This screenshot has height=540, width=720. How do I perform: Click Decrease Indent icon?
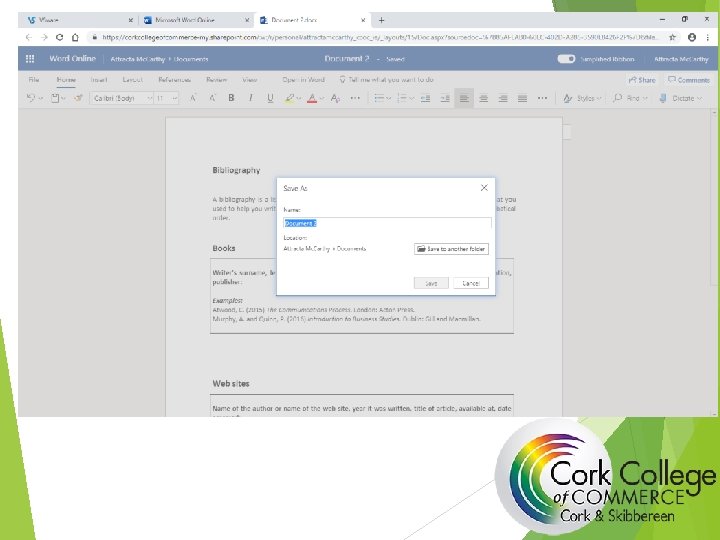[426, 98]
